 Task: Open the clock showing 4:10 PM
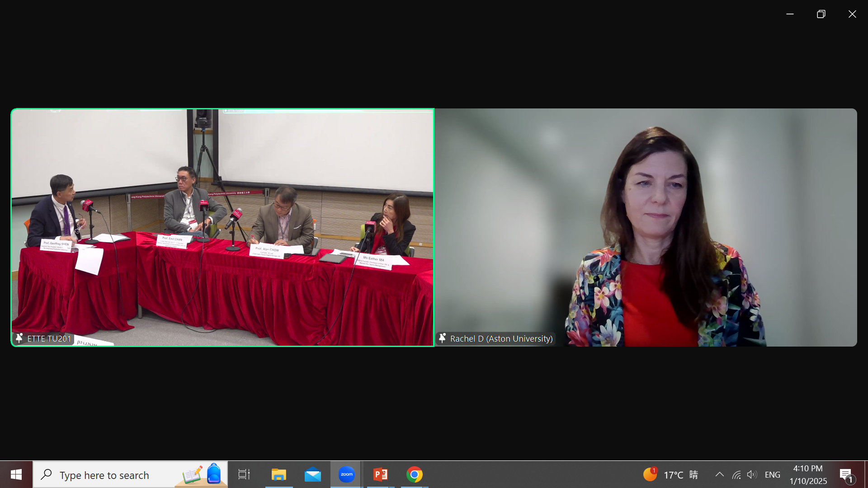coord(808,474)
